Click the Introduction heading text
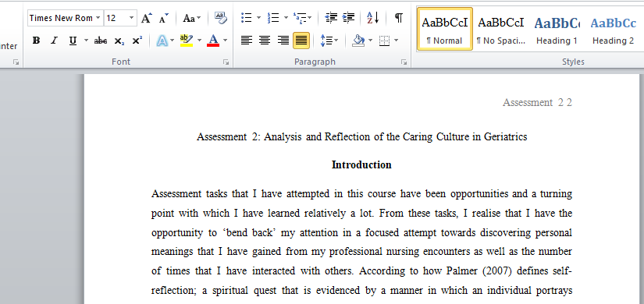This screenshot has height=304, width=644. click(x=361, y=165)
